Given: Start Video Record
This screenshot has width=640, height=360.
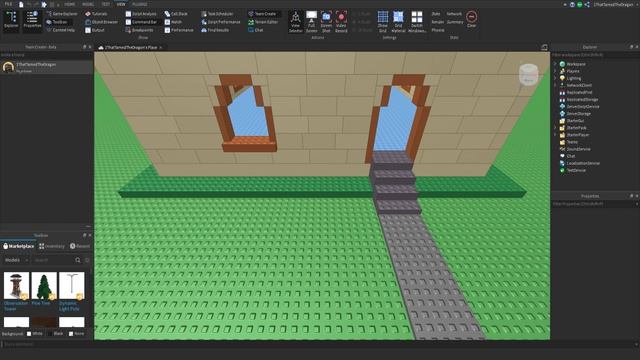Looking at the screenshot, I should click(341, 22).
